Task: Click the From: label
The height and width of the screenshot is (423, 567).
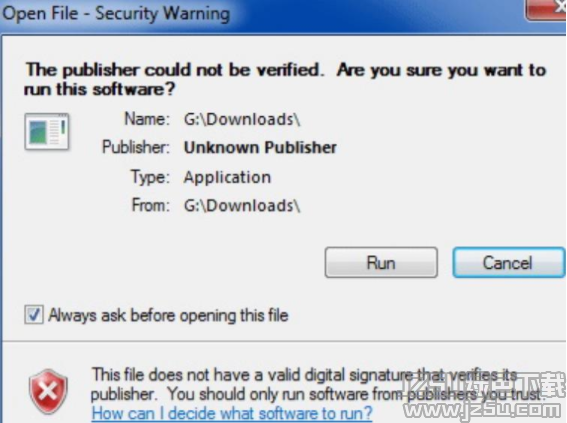Action: click(x=151, y=205)
